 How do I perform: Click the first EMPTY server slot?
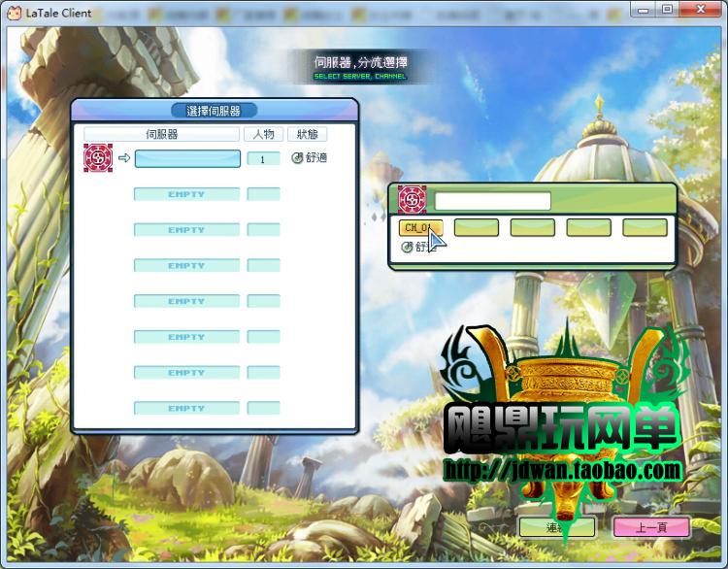[186, 194]
